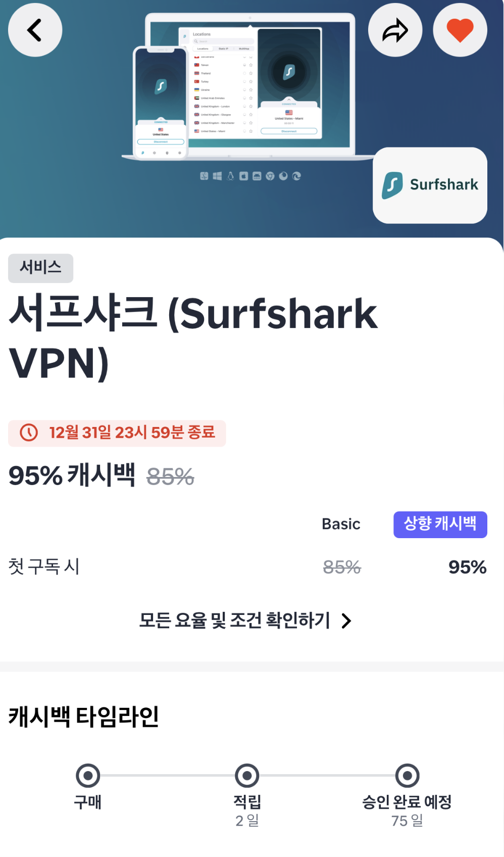
Task: Click the Linux penguin icon
Action: [230, 176]
